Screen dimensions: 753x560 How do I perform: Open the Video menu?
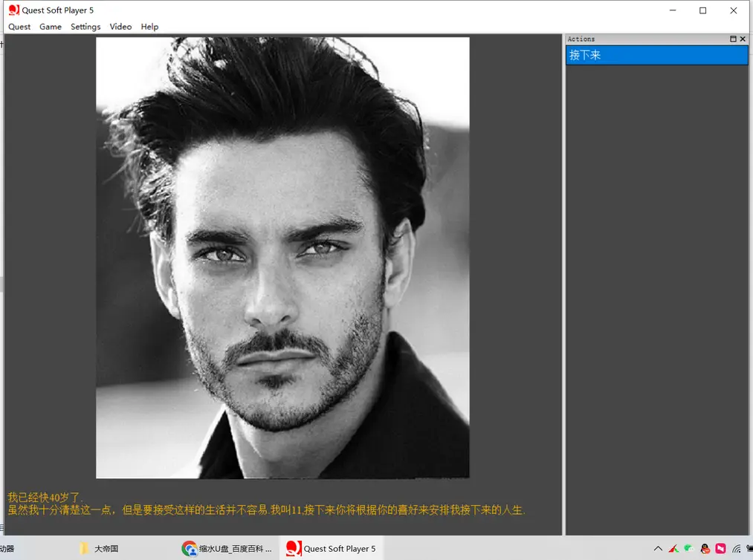click(x=120, y=27)
